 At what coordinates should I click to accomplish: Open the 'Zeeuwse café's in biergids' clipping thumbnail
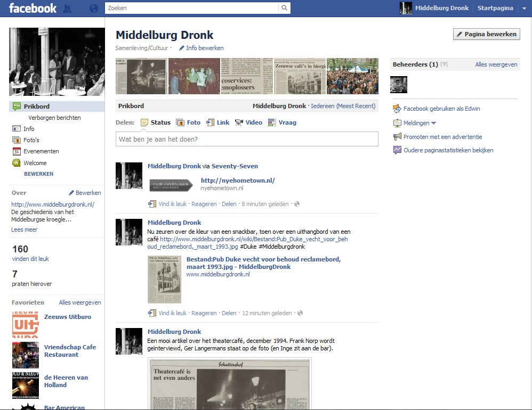pyautogui.click(x=300, y=76)
